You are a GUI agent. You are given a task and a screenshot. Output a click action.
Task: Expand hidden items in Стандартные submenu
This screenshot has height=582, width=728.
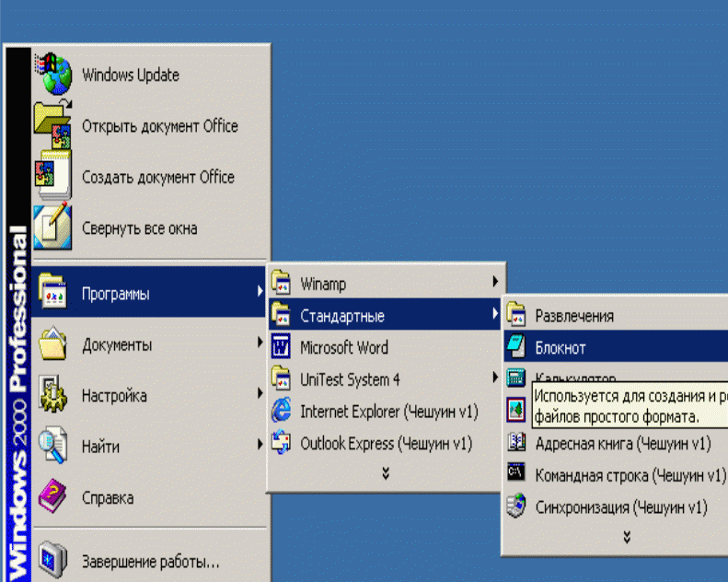626,537
